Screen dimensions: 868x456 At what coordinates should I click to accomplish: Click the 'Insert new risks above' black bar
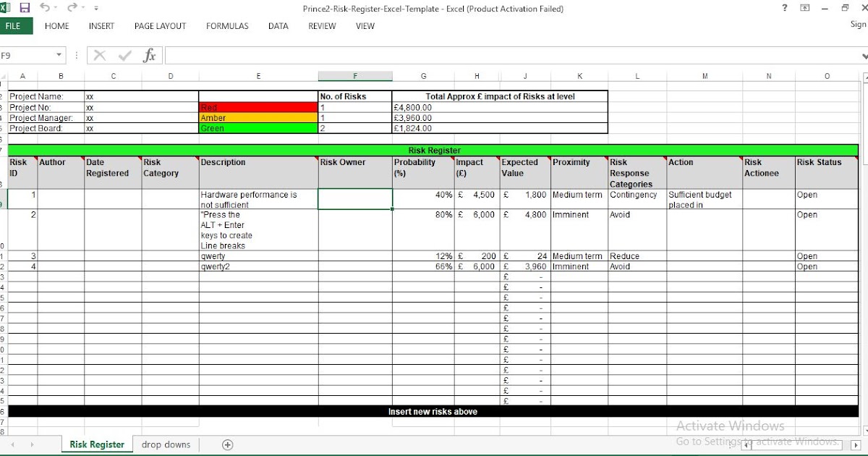tap(433, 411)
